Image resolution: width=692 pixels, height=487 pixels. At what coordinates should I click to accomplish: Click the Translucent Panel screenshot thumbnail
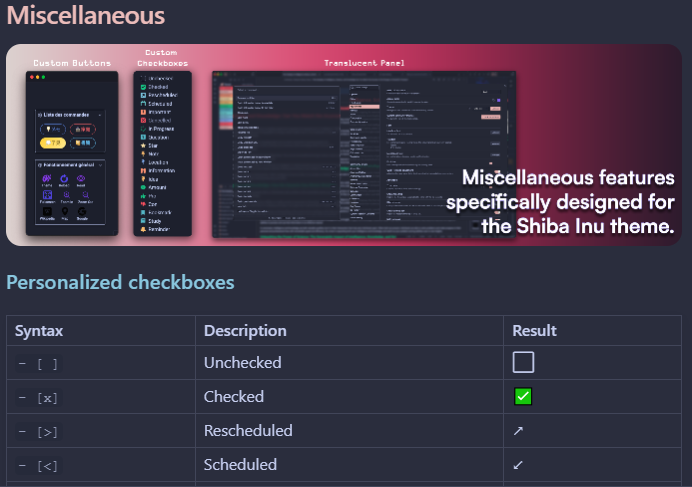364,154
